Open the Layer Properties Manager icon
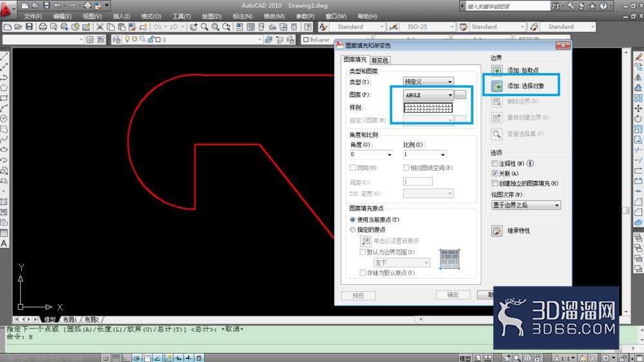Viewport: 644px width, 362px height. 116,39
